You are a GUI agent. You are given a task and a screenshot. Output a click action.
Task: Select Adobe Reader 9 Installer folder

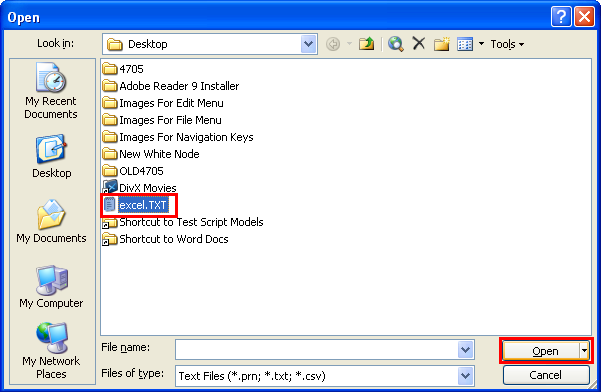click(x=171, y=86)
